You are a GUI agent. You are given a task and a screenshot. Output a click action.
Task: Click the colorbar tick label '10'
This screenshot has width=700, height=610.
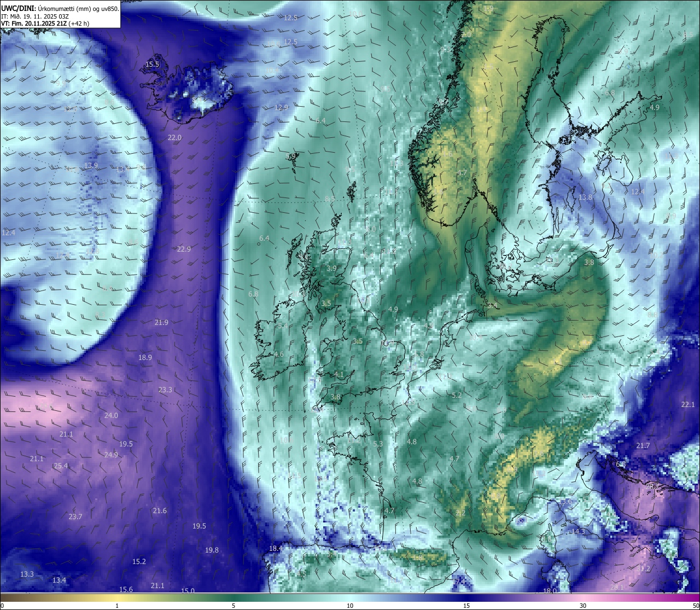coord(350,606)
